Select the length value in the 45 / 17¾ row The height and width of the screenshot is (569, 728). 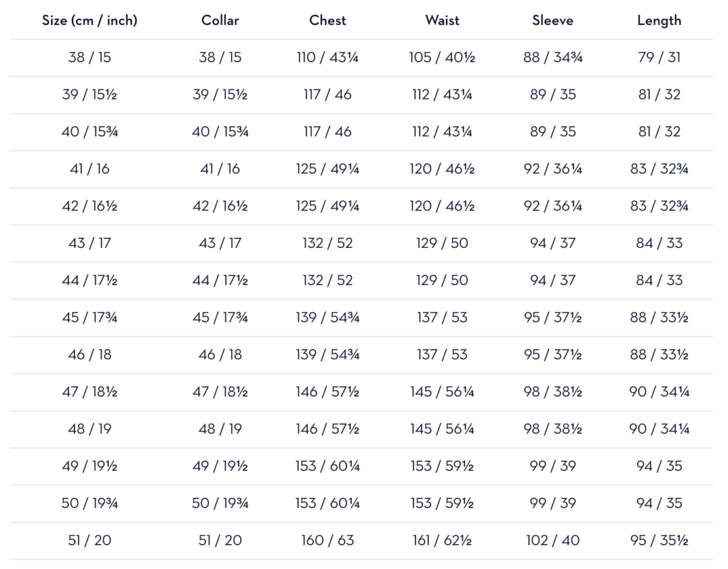pyautogui.click(x=659, y=318)
